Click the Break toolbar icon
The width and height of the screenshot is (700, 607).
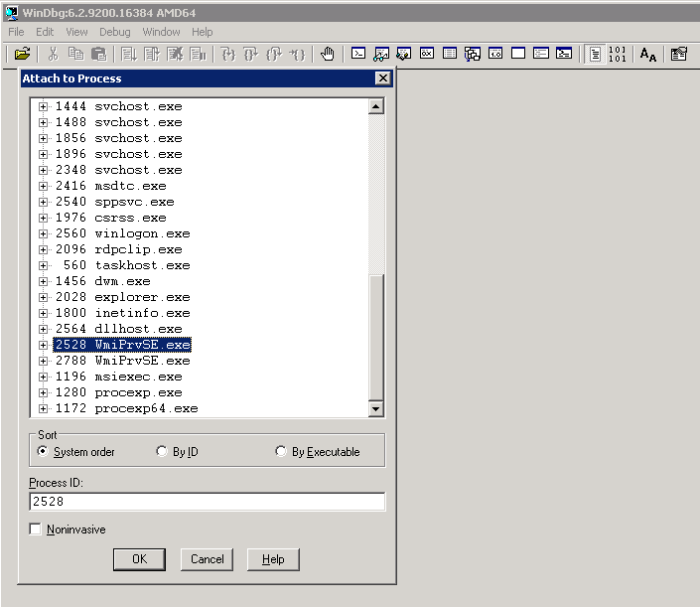tap(198, 54)
